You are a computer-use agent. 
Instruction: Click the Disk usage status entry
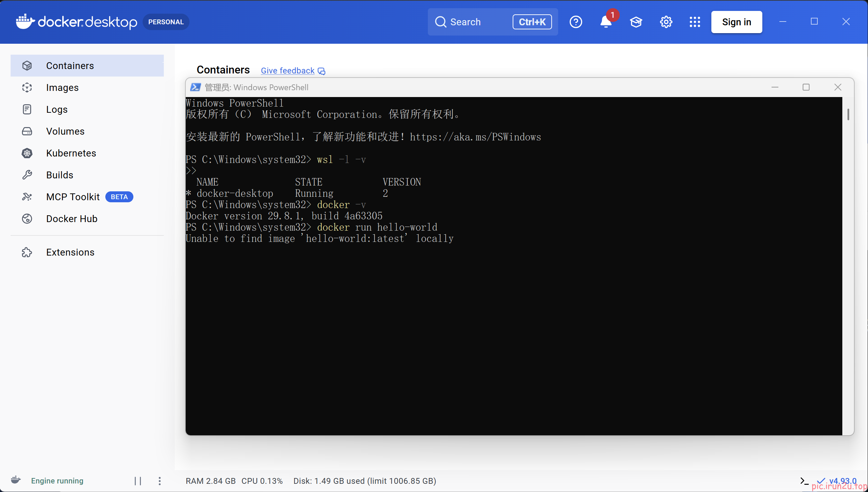(x=365, y=481)
